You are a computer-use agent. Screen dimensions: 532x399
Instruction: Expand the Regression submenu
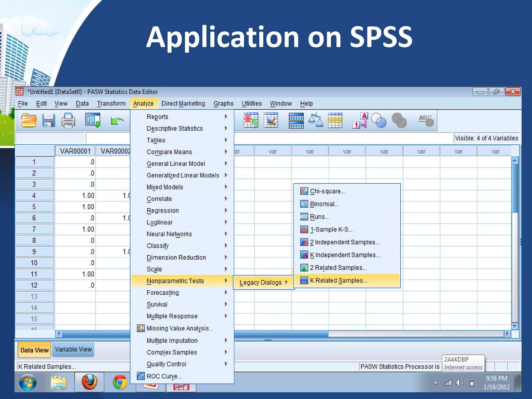pyautogui.click(x=182, y=210)
